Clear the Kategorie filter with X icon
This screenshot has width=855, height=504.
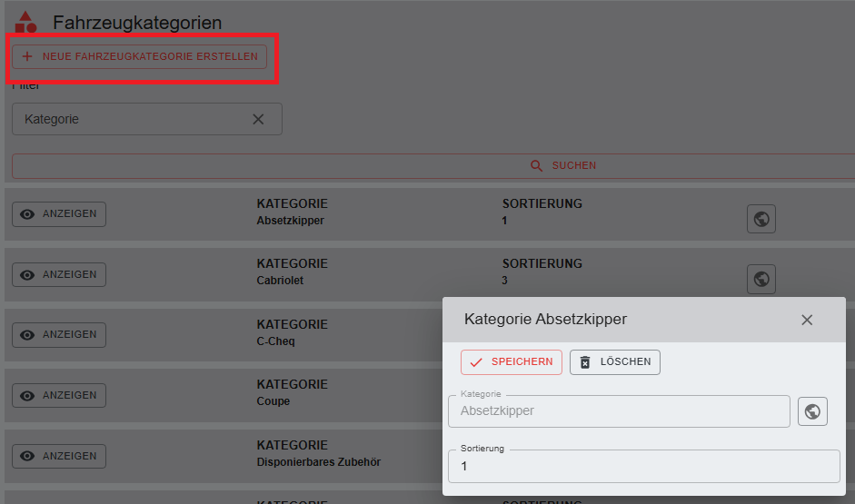pos(258,119)
